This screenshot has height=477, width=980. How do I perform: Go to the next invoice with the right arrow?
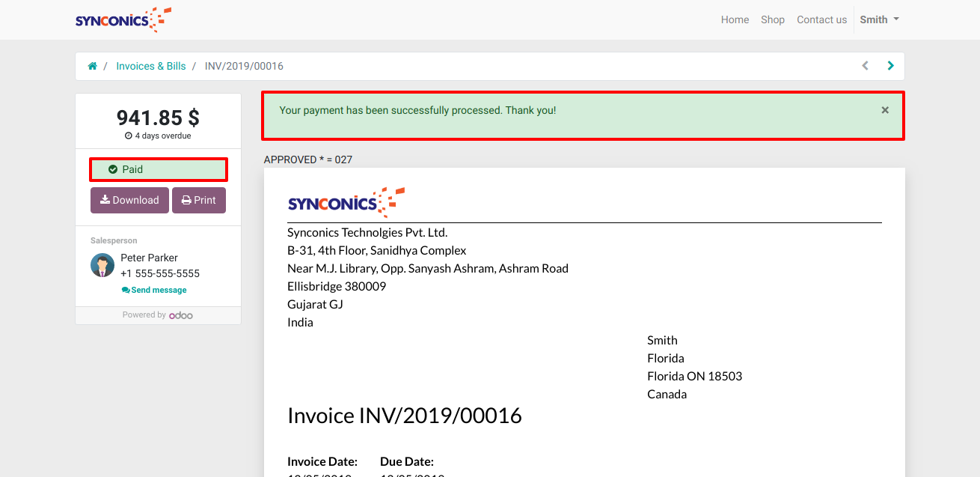pyautogui.click(x=890, y=66)
